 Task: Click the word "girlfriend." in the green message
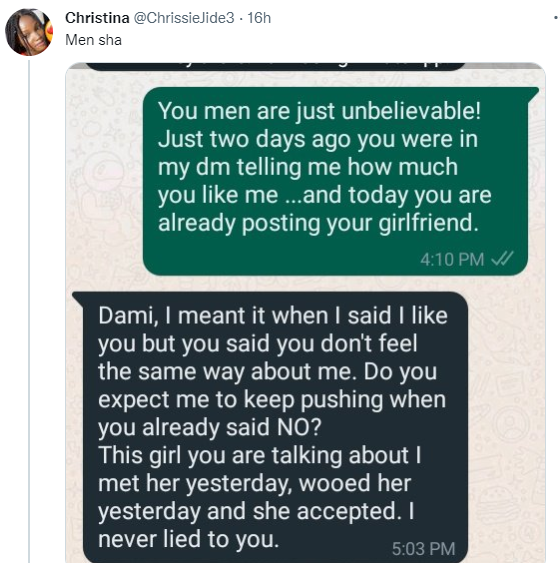[429, 223]
